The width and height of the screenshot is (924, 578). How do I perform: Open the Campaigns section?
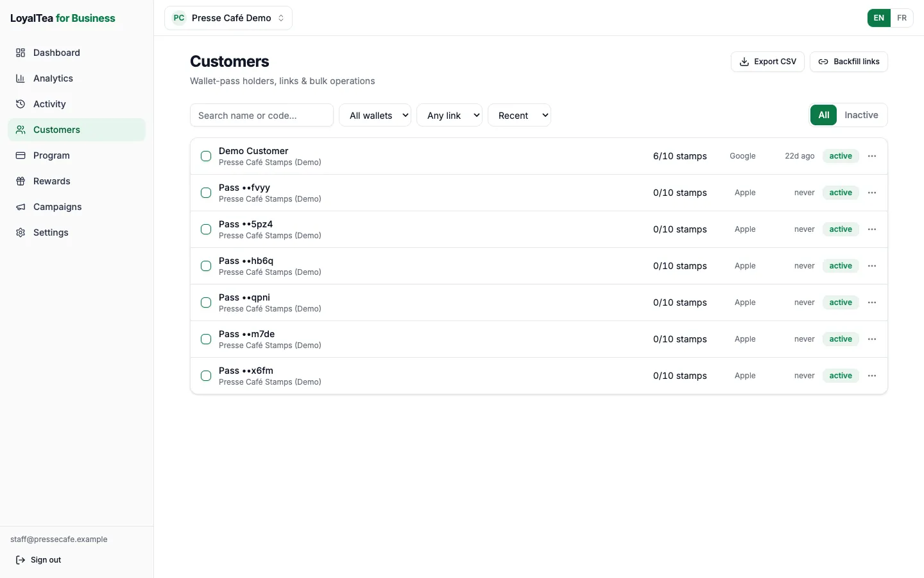click(77, 207)
